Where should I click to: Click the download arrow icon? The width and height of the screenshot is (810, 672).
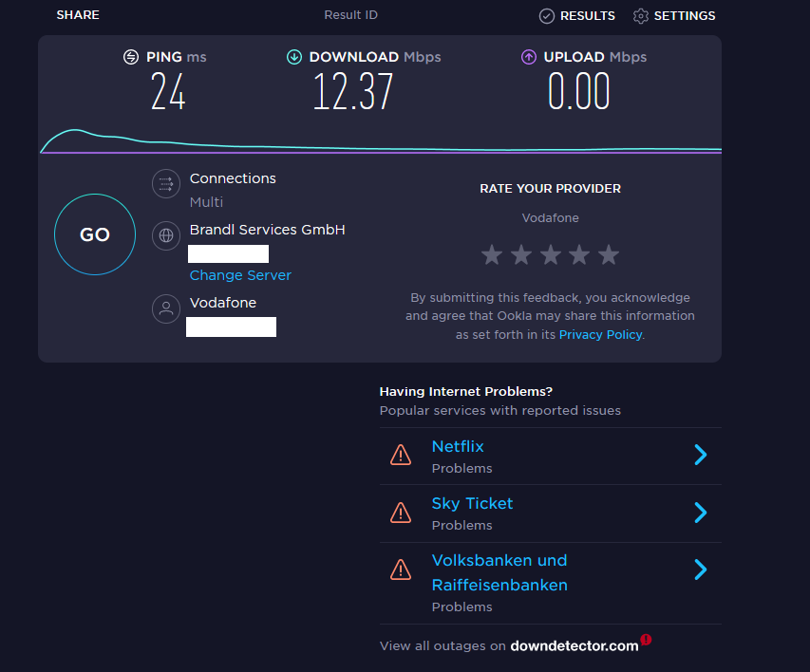tap(294, 57)
